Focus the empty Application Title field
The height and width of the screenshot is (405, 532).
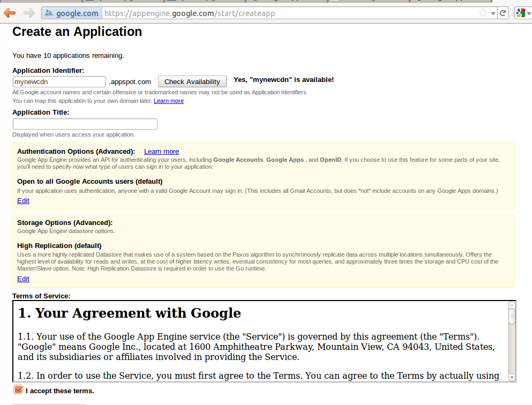pyautogui.click(x=85, y=124)
